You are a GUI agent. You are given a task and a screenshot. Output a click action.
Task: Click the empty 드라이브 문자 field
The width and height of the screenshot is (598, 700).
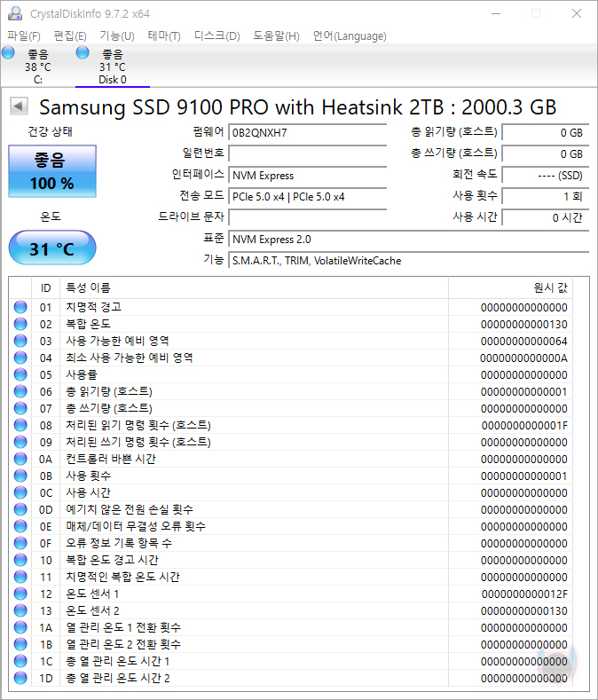[308, 218]
